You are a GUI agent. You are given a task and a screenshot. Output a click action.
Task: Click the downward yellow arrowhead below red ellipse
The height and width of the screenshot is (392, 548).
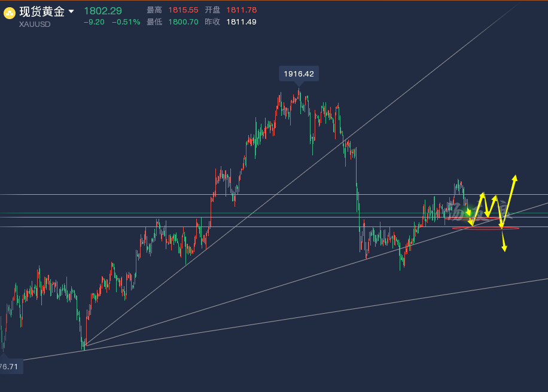pyautogui.click(x=504, y=248)
